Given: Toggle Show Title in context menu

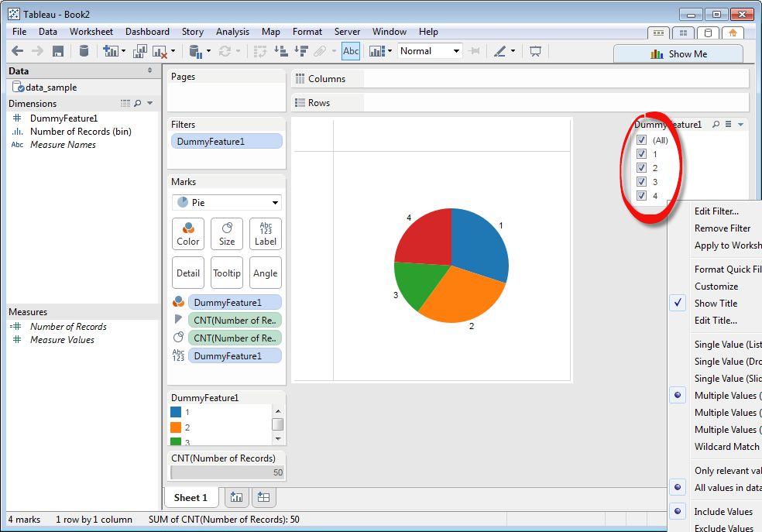Looking at the screenshot, I should click(x=716, y=303).
